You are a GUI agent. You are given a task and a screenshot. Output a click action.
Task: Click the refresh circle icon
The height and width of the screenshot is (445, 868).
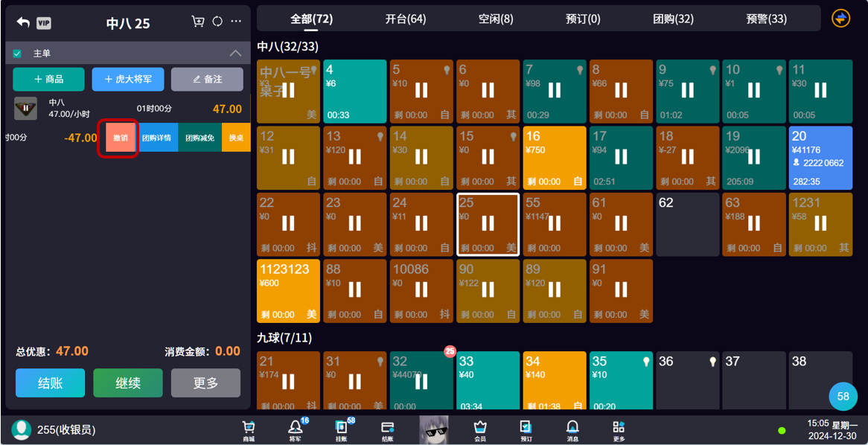coord(217,22)
